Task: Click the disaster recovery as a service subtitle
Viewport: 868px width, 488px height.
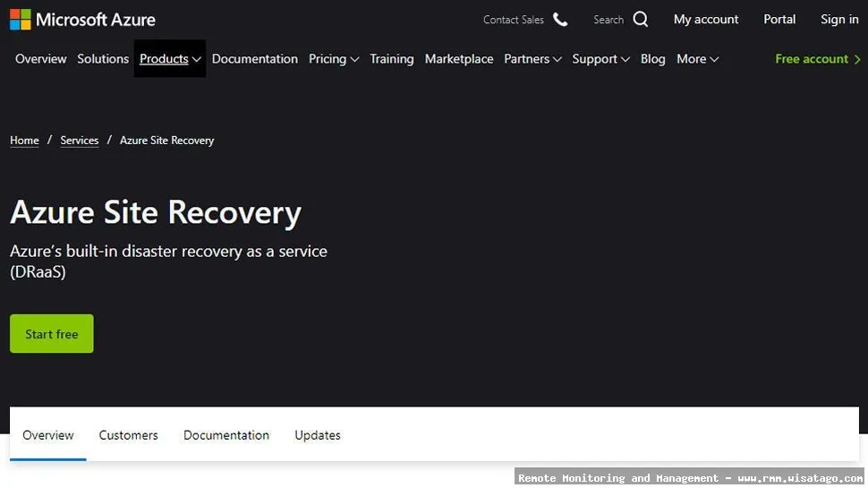Action: click(x=168, y=261)
